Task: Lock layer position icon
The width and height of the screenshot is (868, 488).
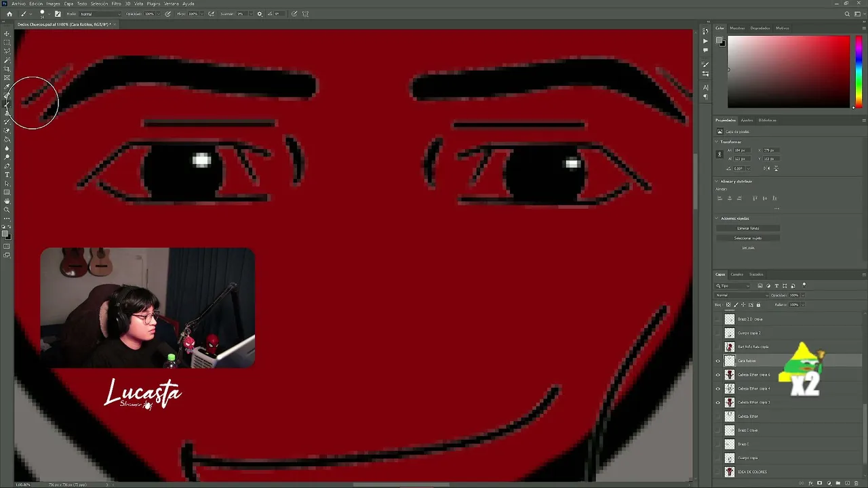Action: coord(743,304)
